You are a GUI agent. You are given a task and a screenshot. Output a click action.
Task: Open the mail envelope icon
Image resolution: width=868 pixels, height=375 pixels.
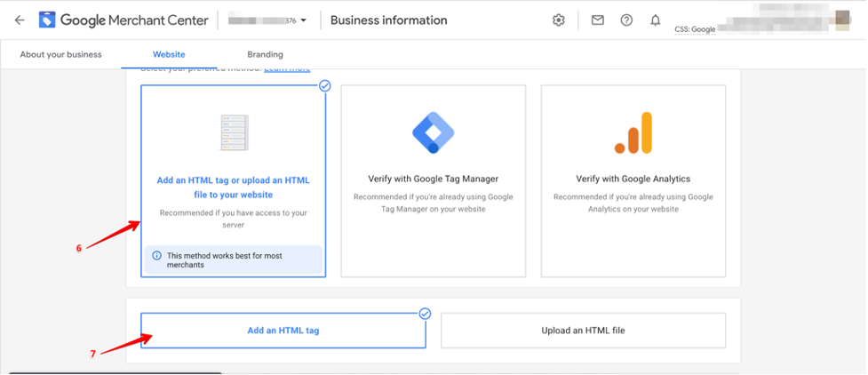click(597, 20)
